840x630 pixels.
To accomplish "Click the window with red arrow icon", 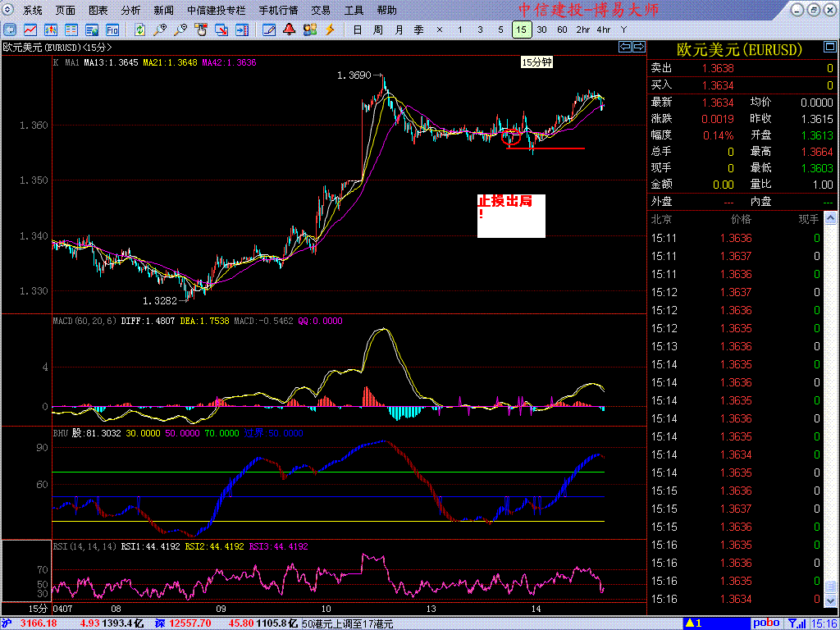I will pyautogui.click(x=221, y=30).
